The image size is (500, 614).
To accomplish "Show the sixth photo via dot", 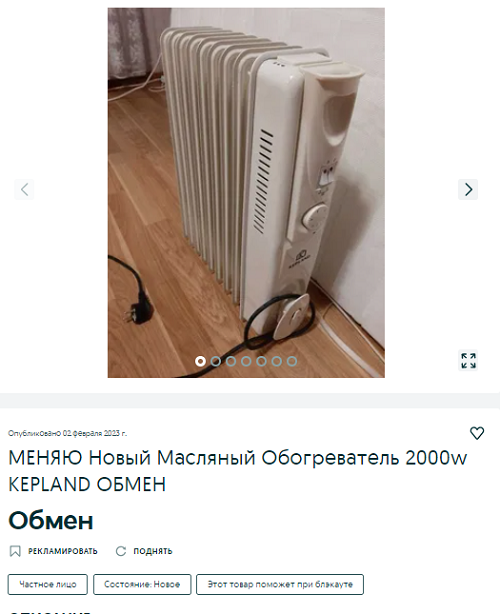I will point(276,361).
